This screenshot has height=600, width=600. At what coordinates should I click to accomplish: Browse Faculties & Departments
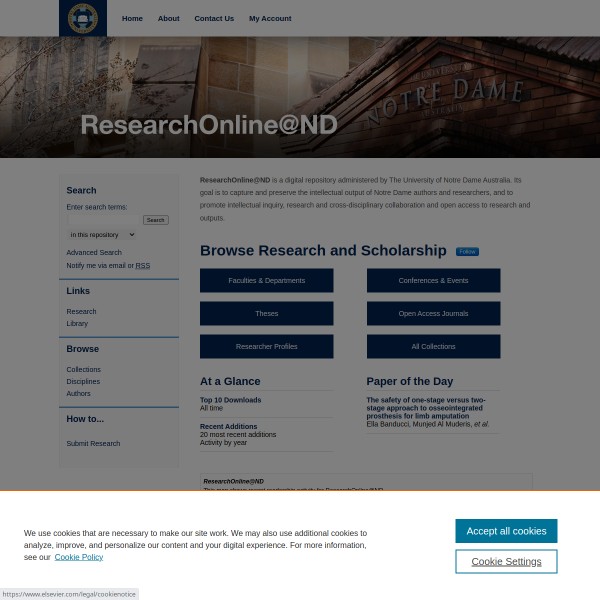266,281
